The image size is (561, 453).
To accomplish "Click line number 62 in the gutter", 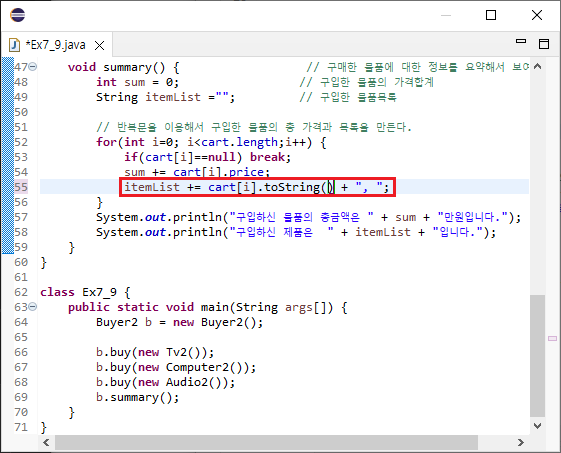I will pyautogui.click(x=21, y=292).
